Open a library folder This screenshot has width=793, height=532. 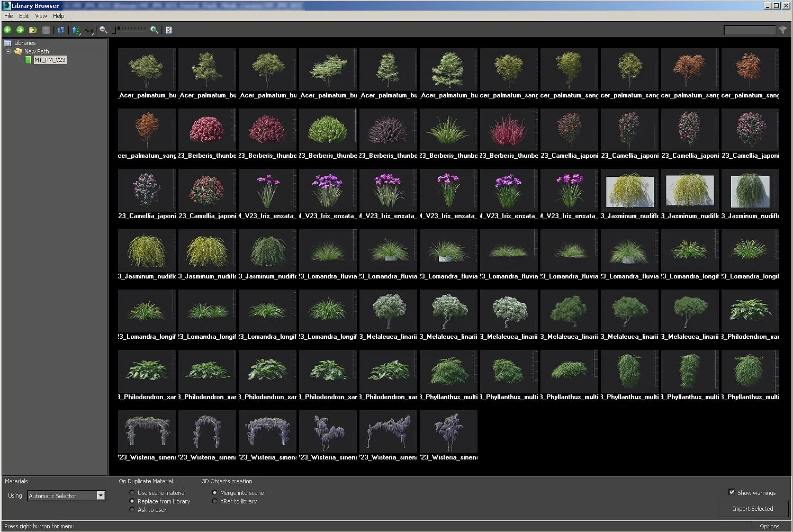click(x=33, y=30)
